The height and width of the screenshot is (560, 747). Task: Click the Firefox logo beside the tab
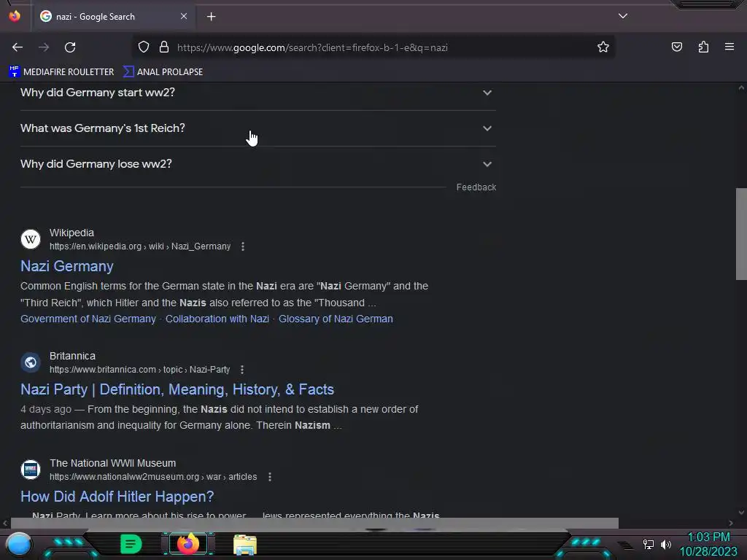[x=15, y=16]
